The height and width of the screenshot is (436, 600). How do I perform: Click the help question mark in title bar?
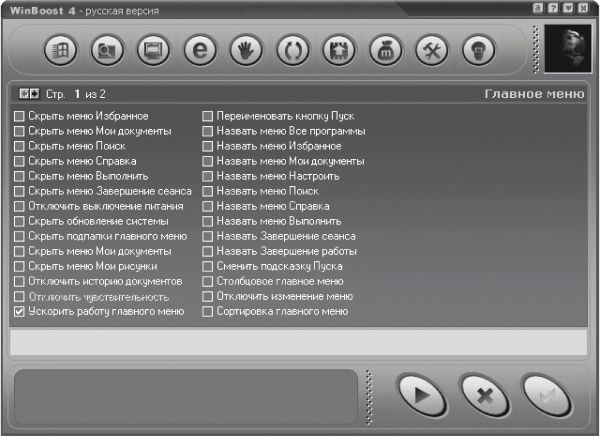tap(553, 7)
